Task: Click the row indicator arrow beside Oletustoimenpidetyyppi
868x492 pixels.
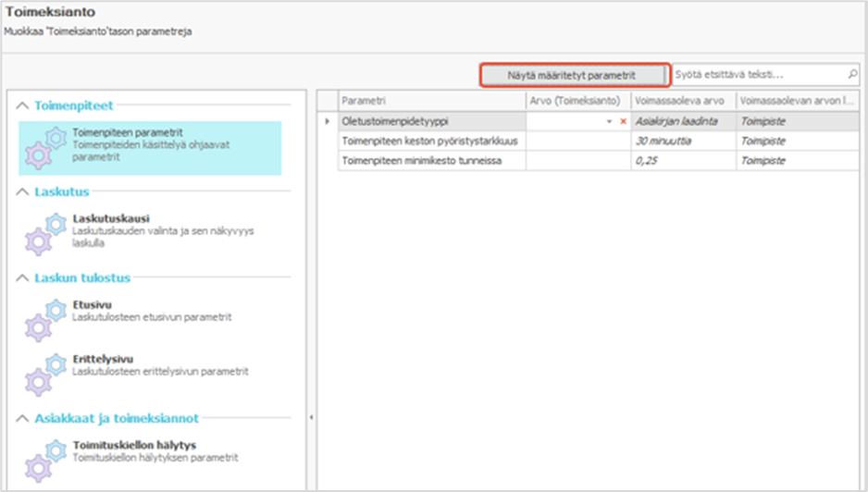Action: click(326, 121)
